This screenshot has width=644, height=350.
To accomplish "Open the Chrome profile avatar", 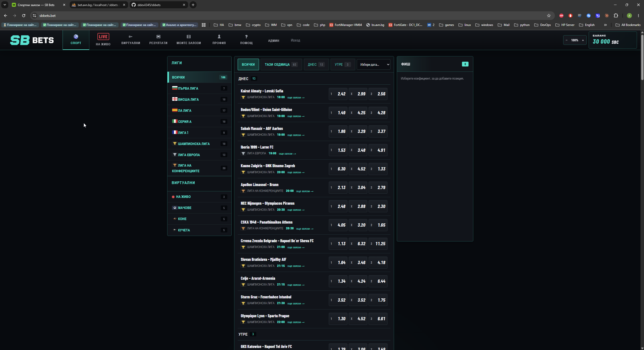I will pos(629,16).
